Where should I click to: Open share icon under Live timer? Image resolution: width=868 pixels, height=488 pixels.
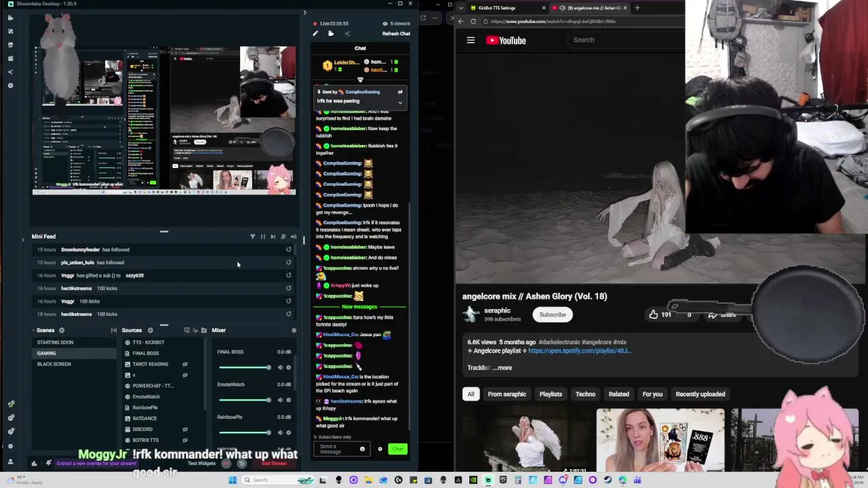pos(347,33)
